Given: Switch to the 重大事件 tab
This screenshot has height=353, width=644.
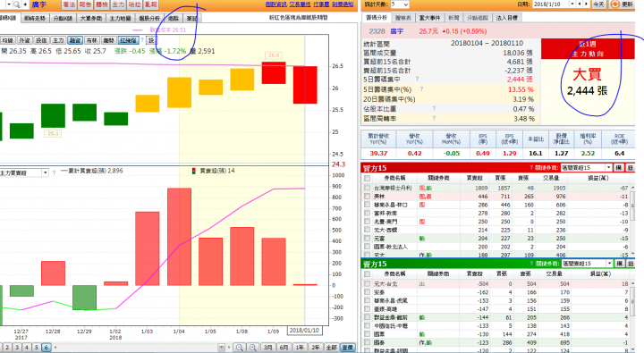Looking at the screenshot, I should 429,18.
